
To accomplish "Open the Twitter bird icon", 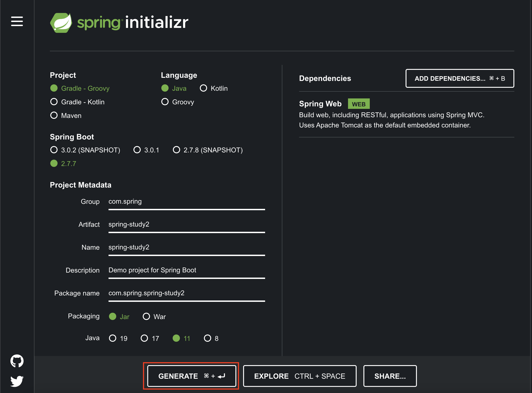I will tap(17, 381).
